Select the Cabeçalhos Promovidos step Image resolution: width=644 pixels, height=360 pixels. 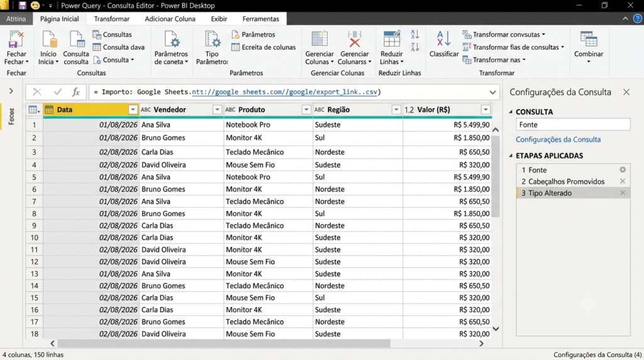point(573,181)
